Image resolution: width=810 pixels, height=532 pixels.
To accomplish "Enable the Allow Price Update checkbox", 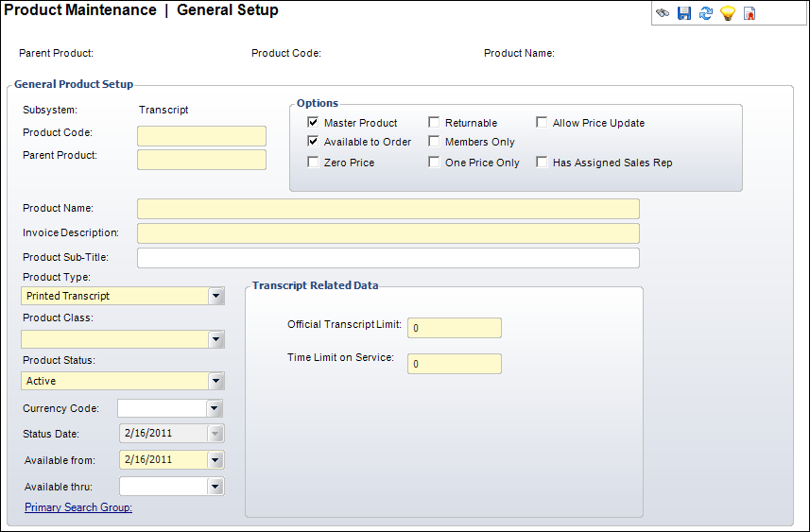I will click(542, 123).
